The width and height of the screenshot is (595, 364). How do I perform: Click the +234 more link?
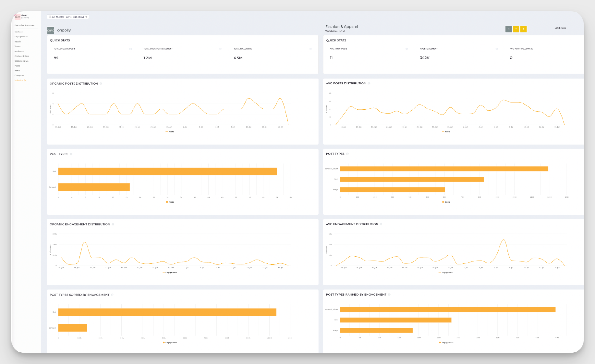560,28
